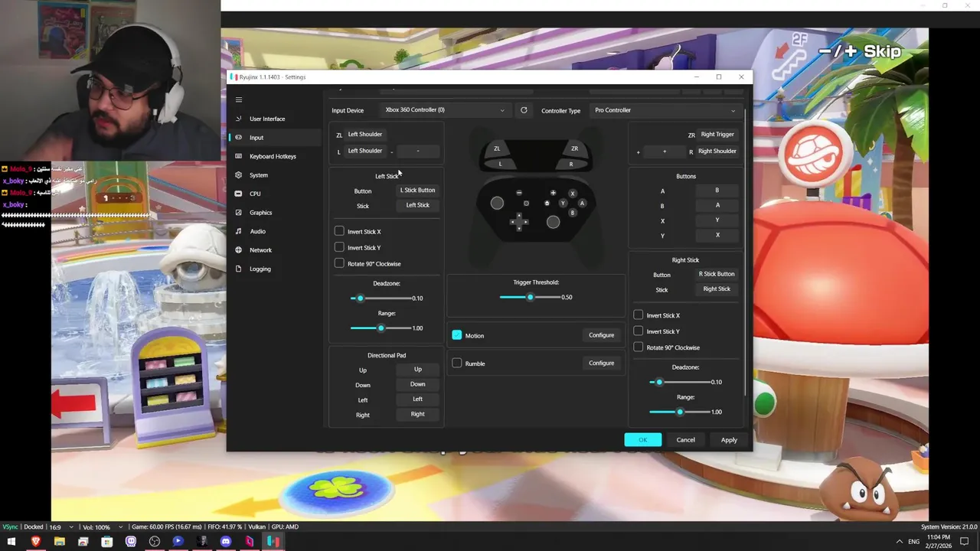Enable right stick Invert Stick X
980x551 pixels.
tap(639, 315)
